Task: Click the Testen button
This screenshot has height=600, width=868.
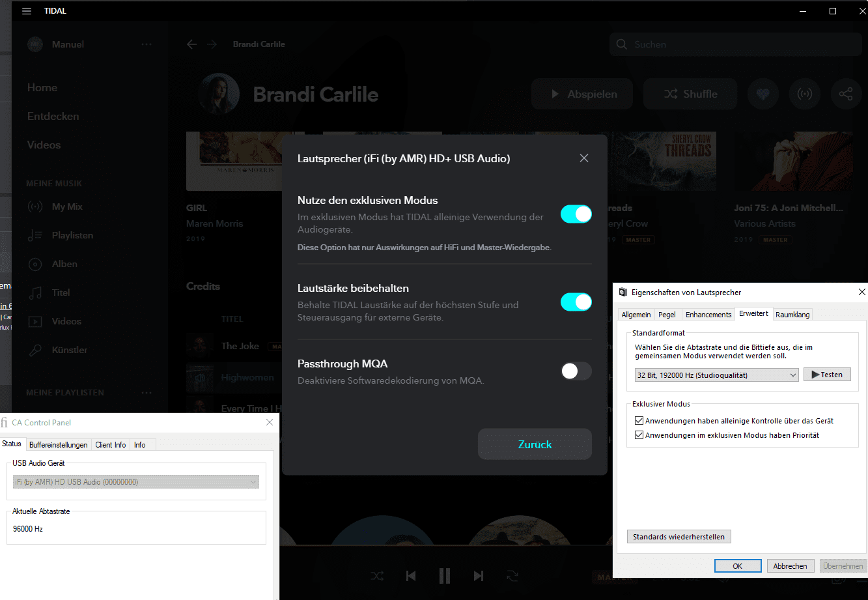Action: tap(827, 375)
